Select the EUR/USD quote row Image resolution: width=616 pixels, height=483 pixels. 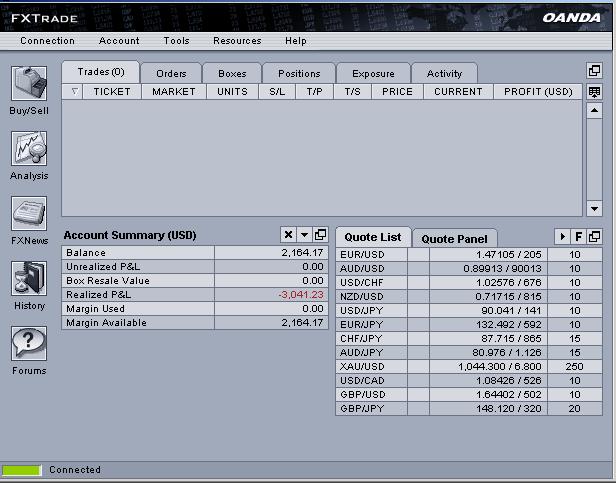[469, 254]
